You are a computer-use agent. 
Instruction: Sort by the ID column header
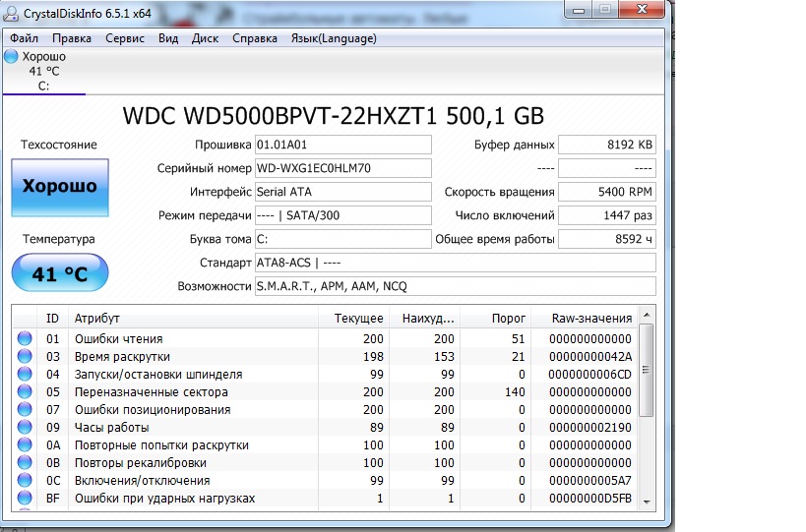tap(52, 319)
